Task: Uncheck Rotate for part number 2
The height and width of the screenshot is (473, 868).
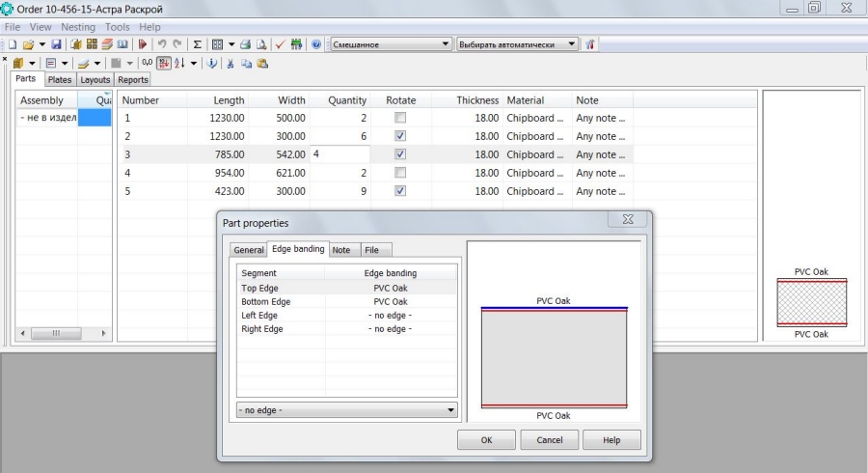Action: pos(400,136)
